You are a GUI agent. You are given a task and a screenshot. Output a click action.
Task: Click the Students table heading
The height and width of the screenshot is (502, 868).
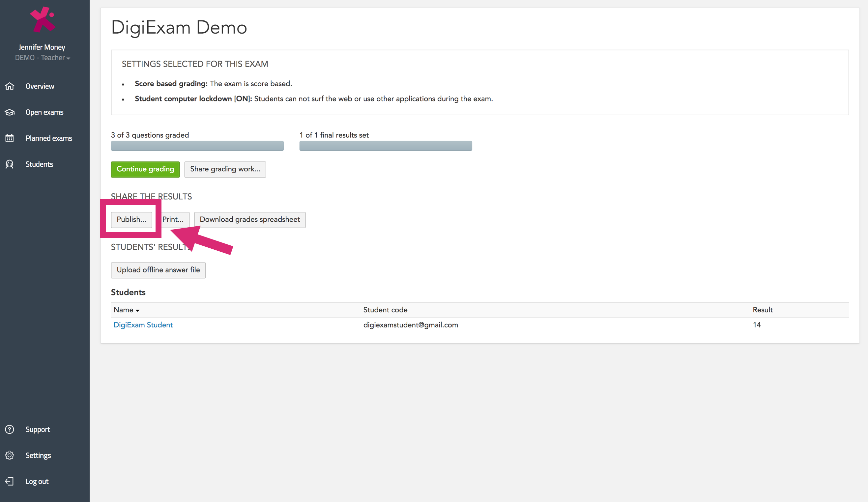pos(128,292)
